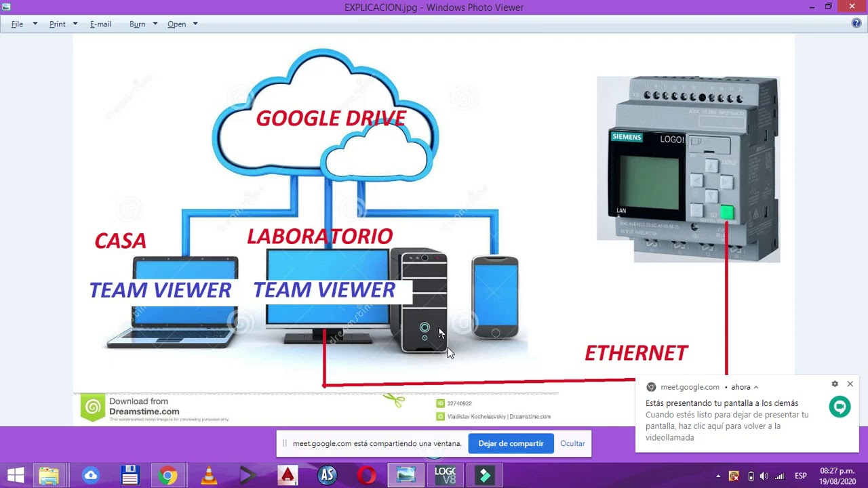Open the File menu

point(17,24)
